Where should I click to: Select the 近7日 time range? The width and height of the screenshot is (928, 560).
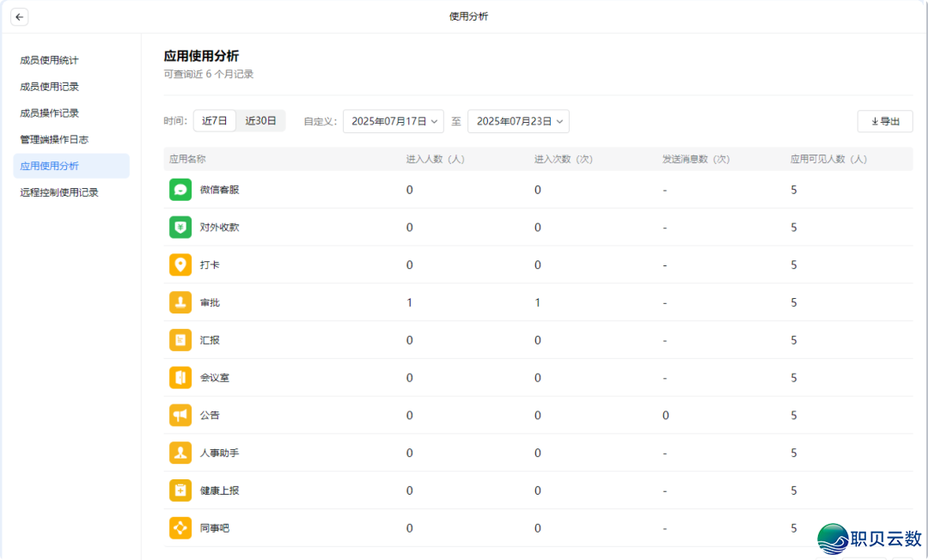(214, 121)
